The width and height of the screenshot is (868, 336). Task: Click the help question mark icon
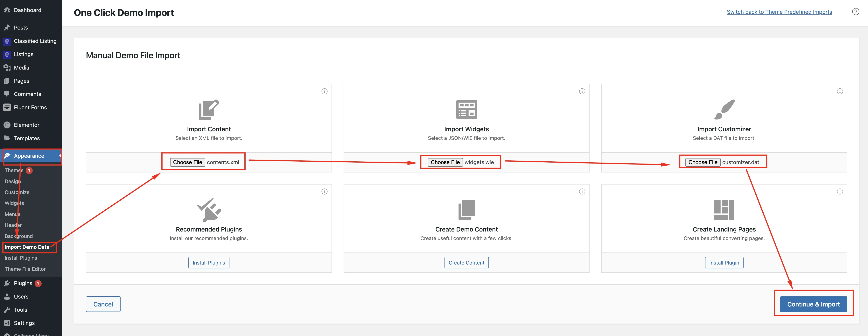pos(855,12)
